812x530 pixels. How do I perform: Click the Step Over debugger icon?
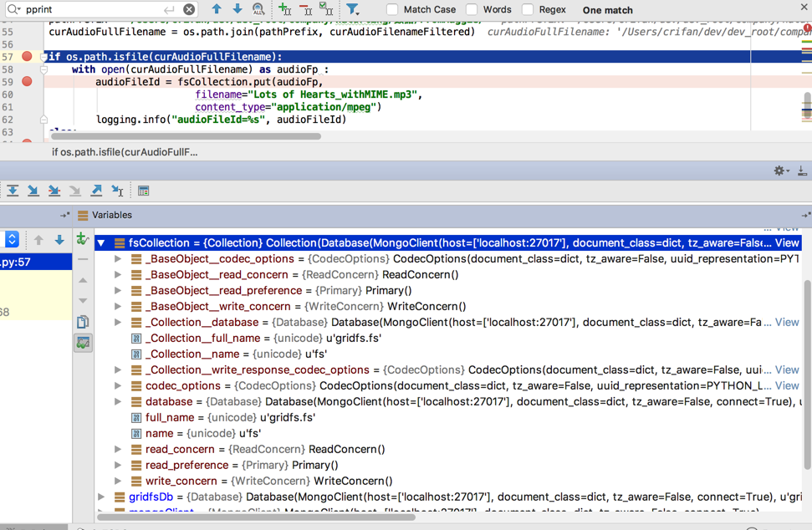click(x=13, y=191)
